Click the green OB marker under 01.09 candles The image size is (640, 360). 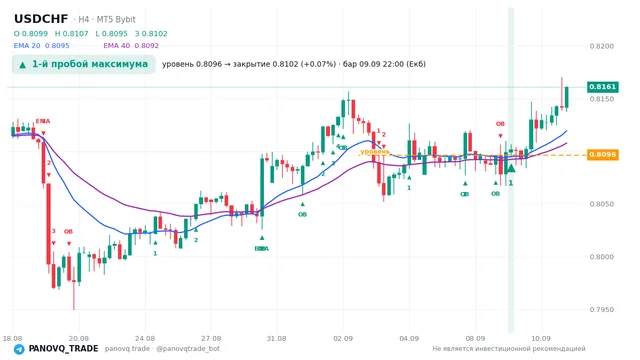(302, 214)
